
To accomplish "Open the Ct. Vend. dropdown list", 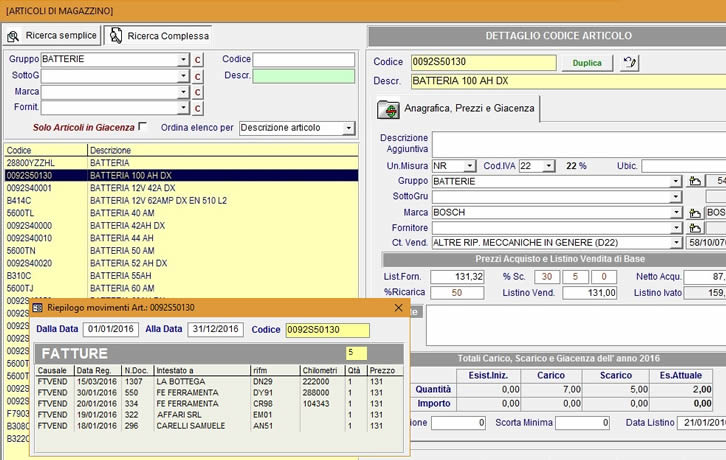I will 676,243.
